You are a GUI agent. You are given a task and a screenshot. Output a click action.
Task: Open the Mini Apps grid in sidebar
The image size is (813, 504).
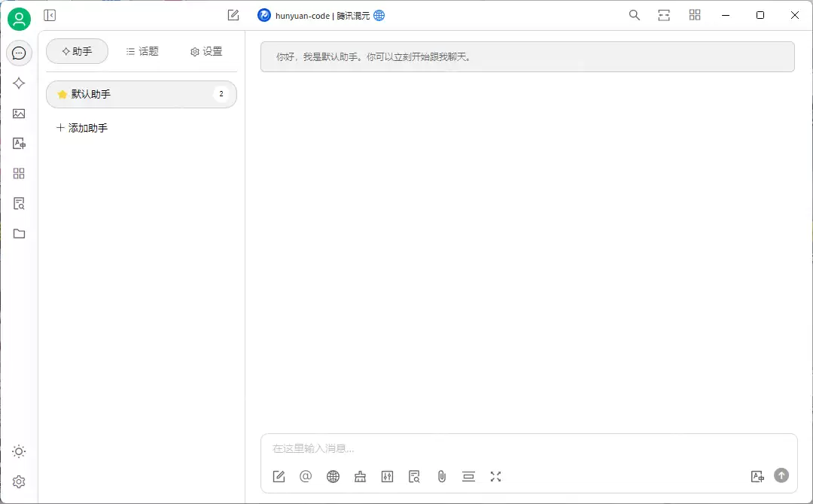(x=19, y=173)
